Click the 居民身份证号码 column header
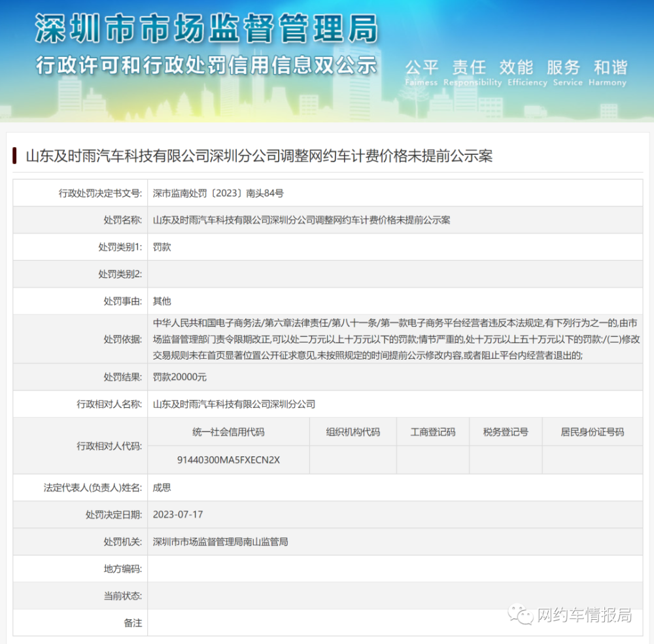Screen dimensions: 654x644 click(593, 432)
